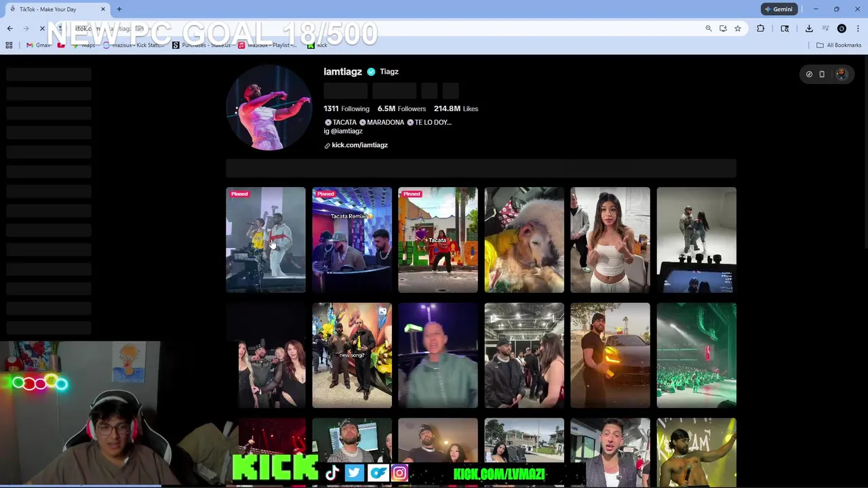Open the Maps bookmark
The width and height of the screenshot is (868, 488).
tap(83, 45)
